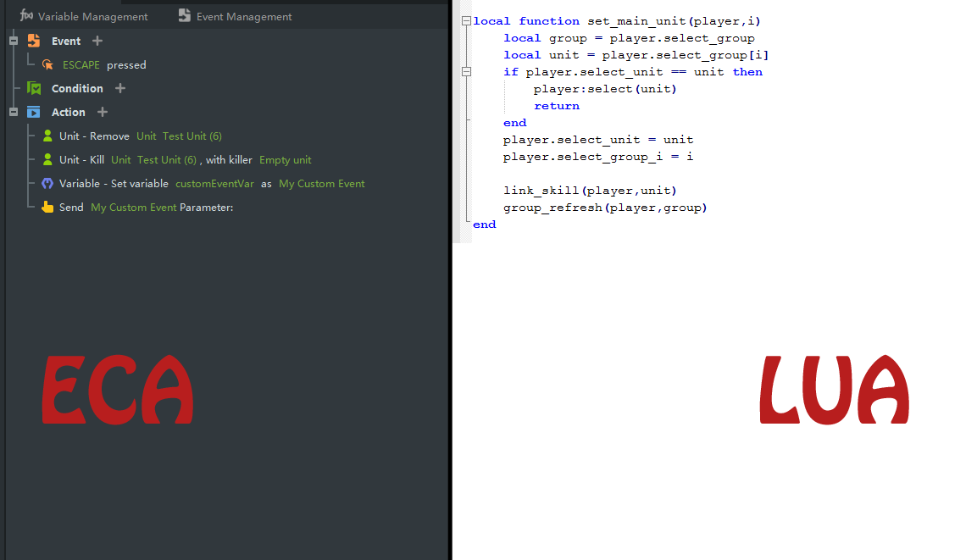Select the 'pressed' event text
The image size is (966, 560).
(126, 65)
